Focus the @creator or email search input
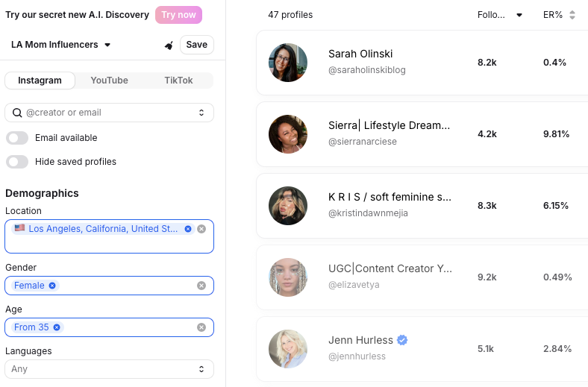 109,113
